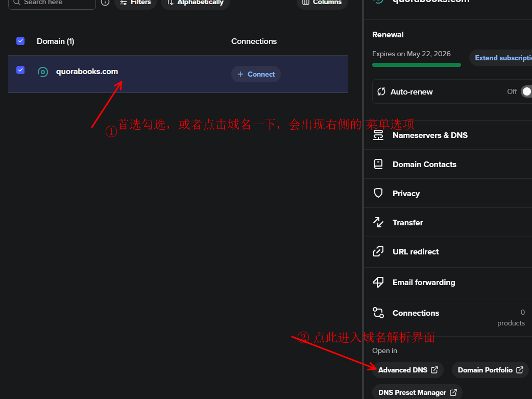The width and height of the screenshot is (532, 399).
Task: Open quorabooks.com domain name
Action: coord(87,72)
